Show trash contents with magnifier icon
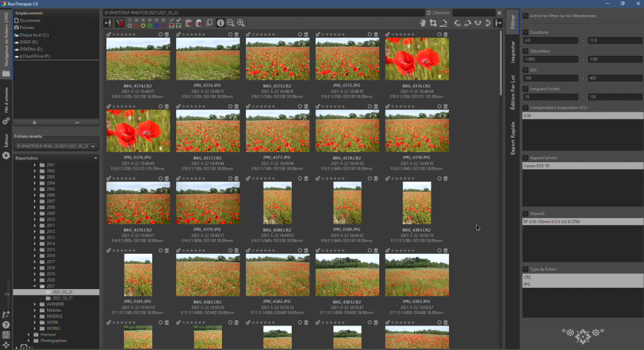The height and width of the screenshot is (350, 644). (x=189, y=23)
